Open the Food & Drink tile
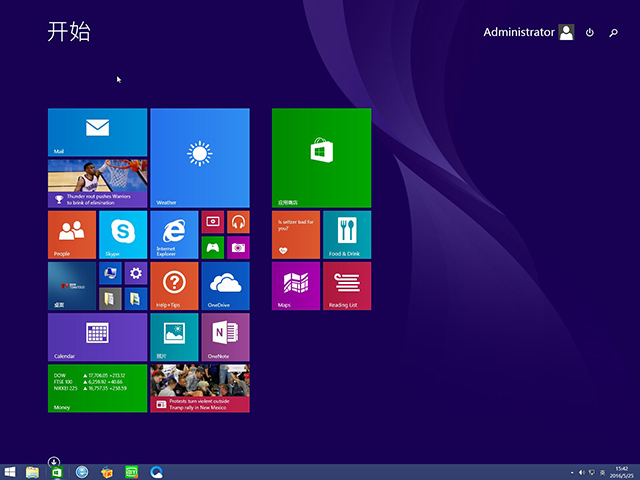The image size is (640, 480). pos(347,235)
